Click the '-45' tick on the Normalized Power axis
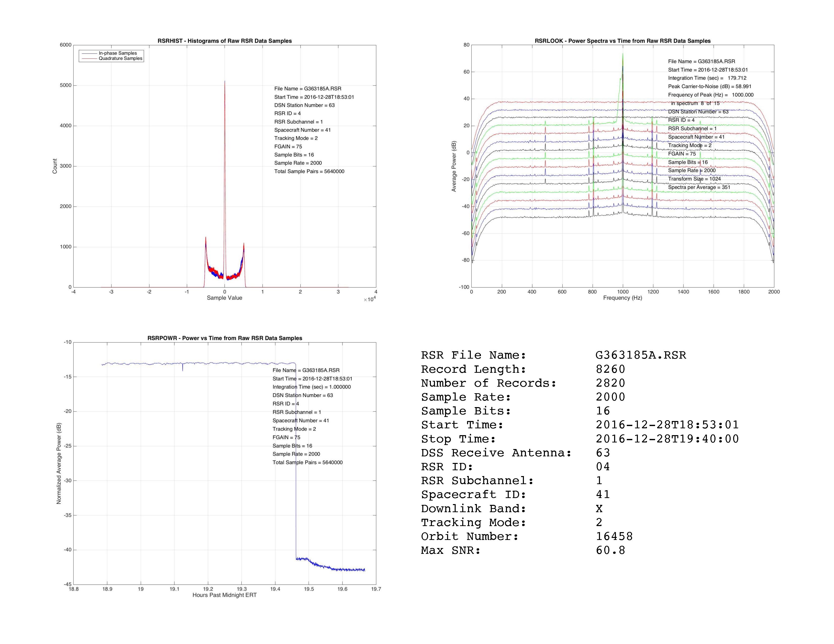The height and width of the screenshot is (644, 834). (67, 584)
